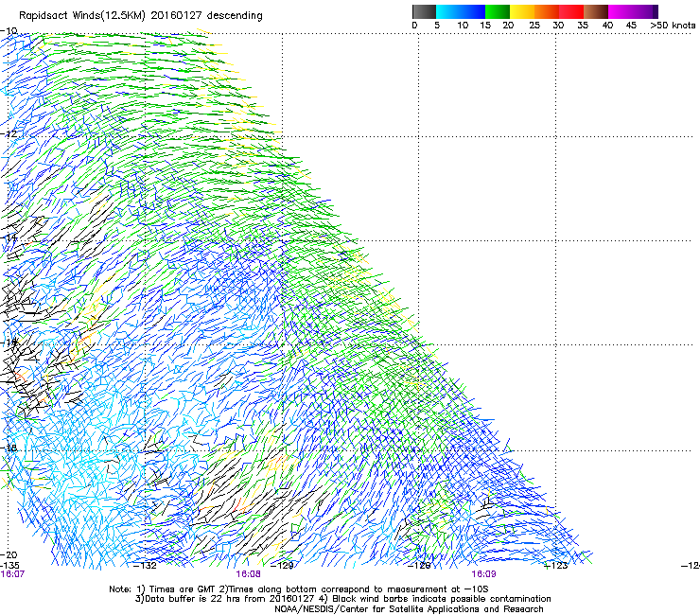Viewport: 700px width, 615px height.
Task: Click the Rapidscat Winds plot title
Action: coord(141,16)
